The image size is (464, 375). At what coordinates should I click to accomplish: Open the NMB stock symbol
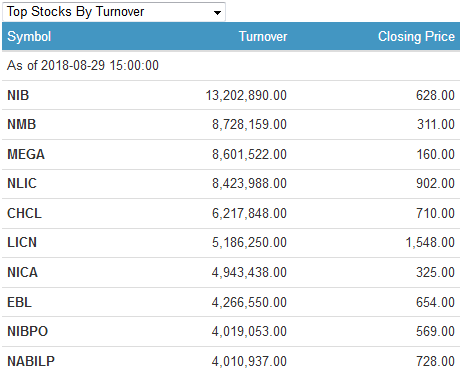(x=22, y=124)
